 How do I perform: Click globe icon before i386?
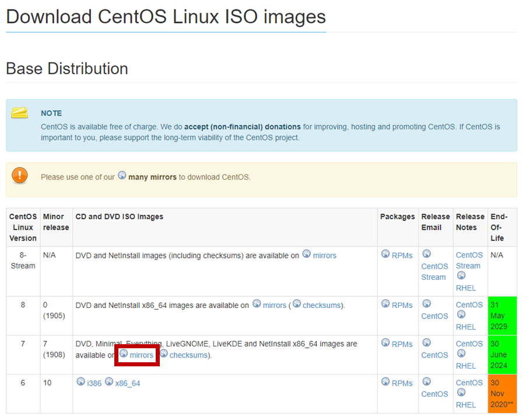tap(81, 381)
